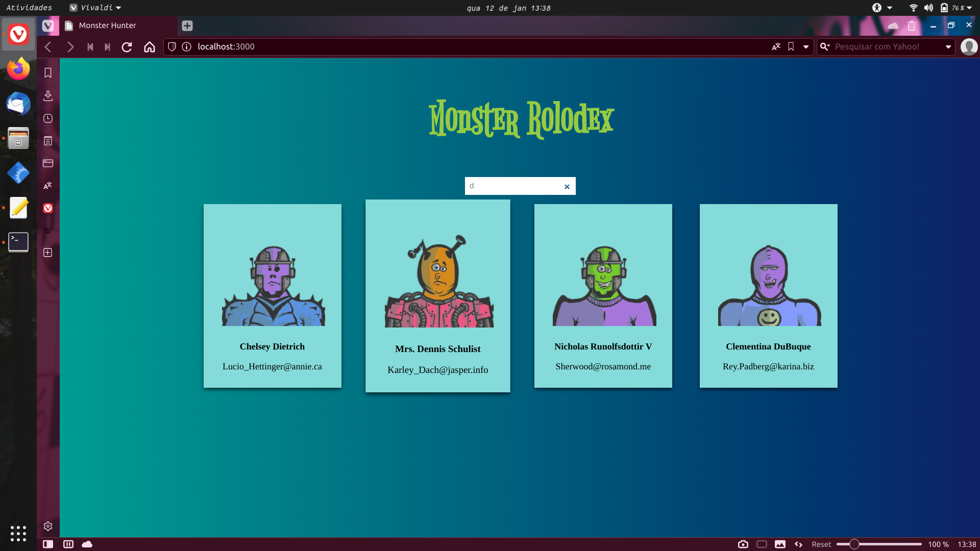The image size is (980, 551).
Task: Capture a page screenshot from the status bar
Action: pyautogui.click(x=744, y=544)
